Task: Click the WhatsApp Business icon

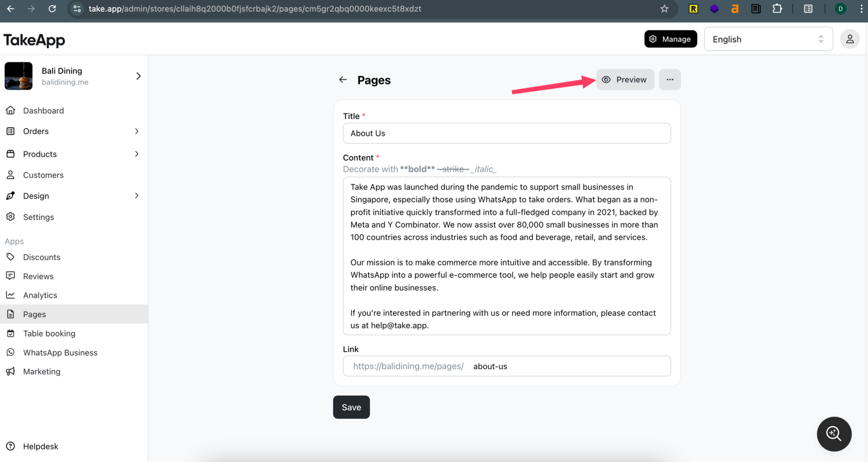Action: pyautogui.click(x=10, y=352)
